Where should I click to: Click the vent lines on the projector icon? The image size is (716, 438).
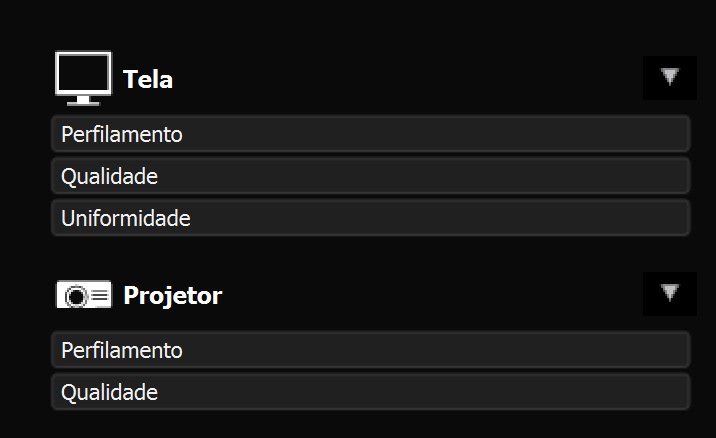tap(100, 296)
